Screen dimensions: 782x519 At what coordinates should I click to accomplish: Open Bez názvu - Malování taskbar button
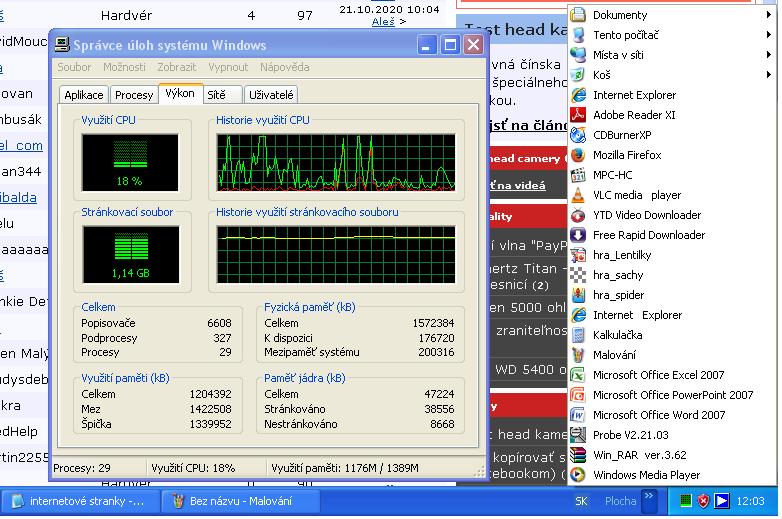coord(240,501)
